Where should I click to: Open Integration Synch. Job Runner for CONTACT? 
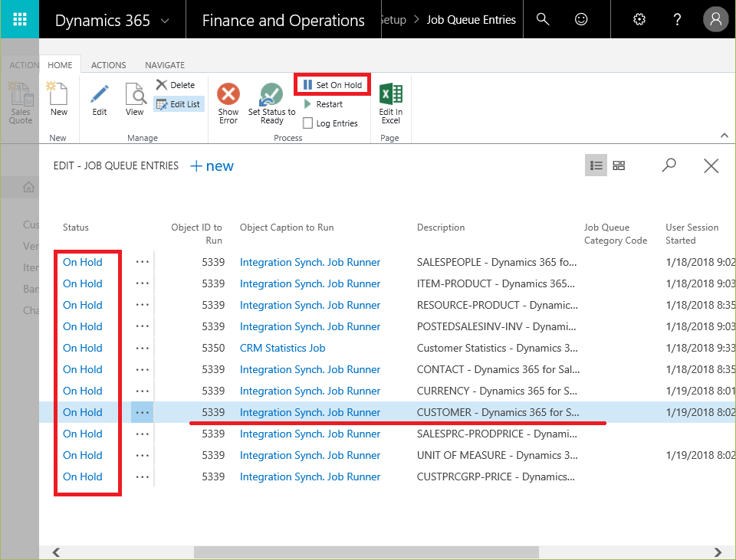[310, 369]
